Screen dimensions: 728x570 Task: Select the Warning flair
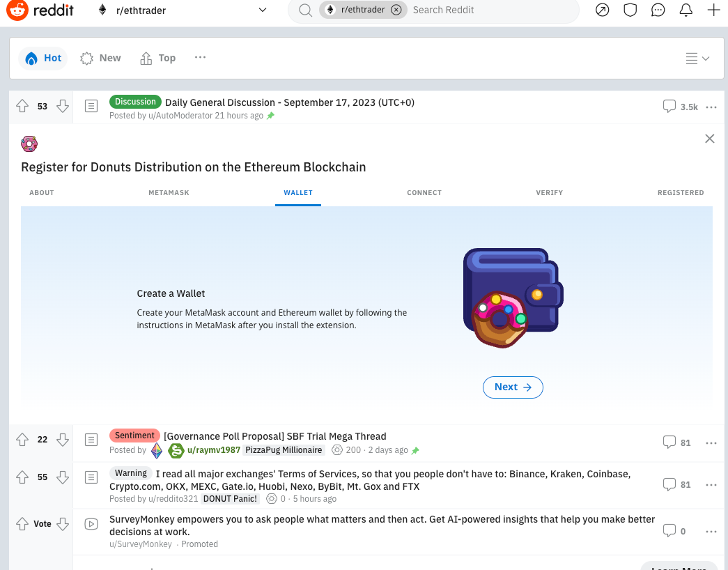(x=131, y=473)
